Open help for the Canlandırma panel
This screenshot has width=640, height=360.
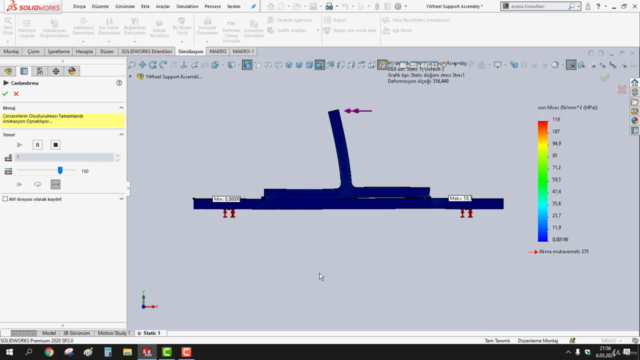pos(119,83)
